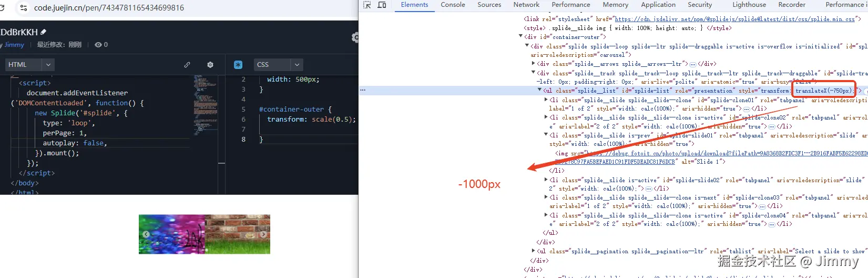Click the 'perPage: 1,' code line
Image resolution: width=868 pixels, height=278 pixels.
pos(65,133)
